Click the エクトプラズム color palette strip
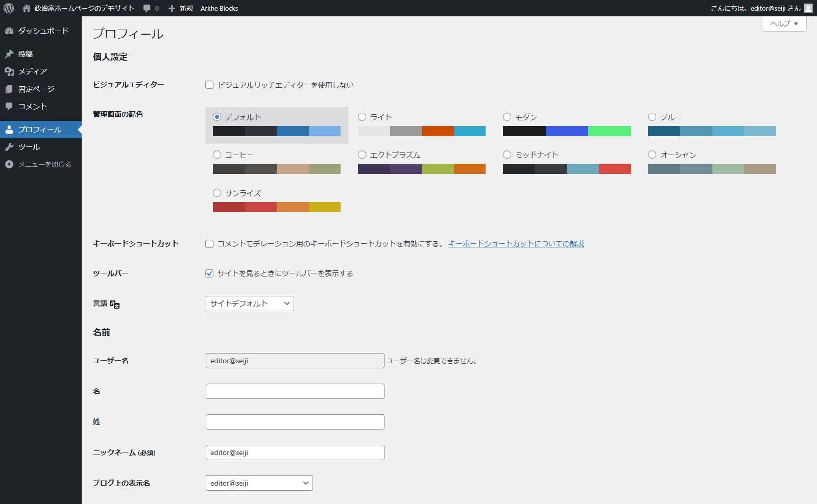The height and width of the screenshot is (504, 817). (422, 169)
